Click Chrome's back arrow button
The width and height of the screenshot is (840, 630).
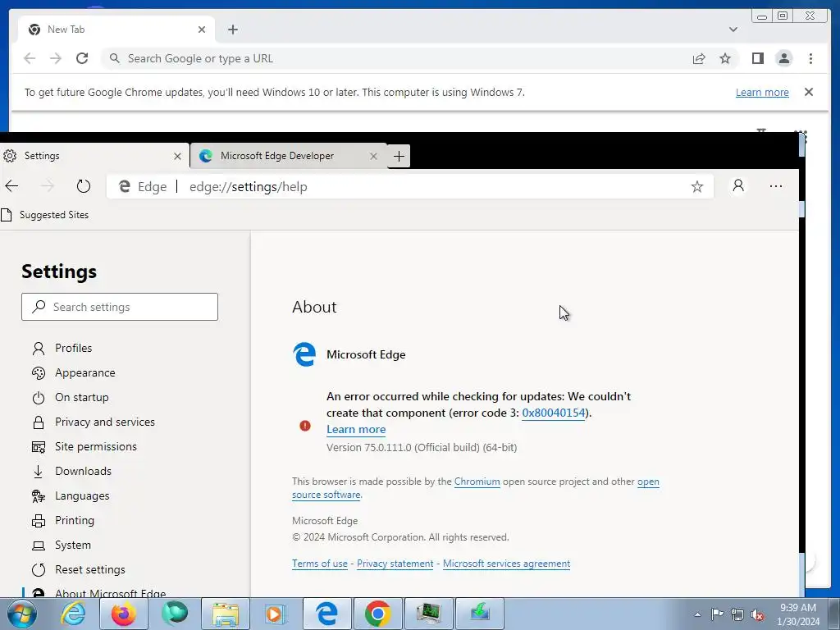[x=30, y=58]
